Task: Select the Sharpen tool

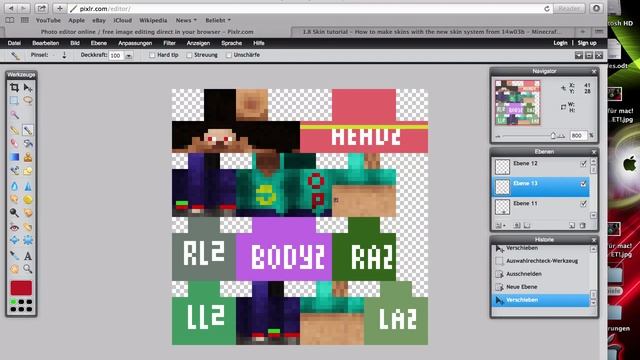Action: click(28, 186)
